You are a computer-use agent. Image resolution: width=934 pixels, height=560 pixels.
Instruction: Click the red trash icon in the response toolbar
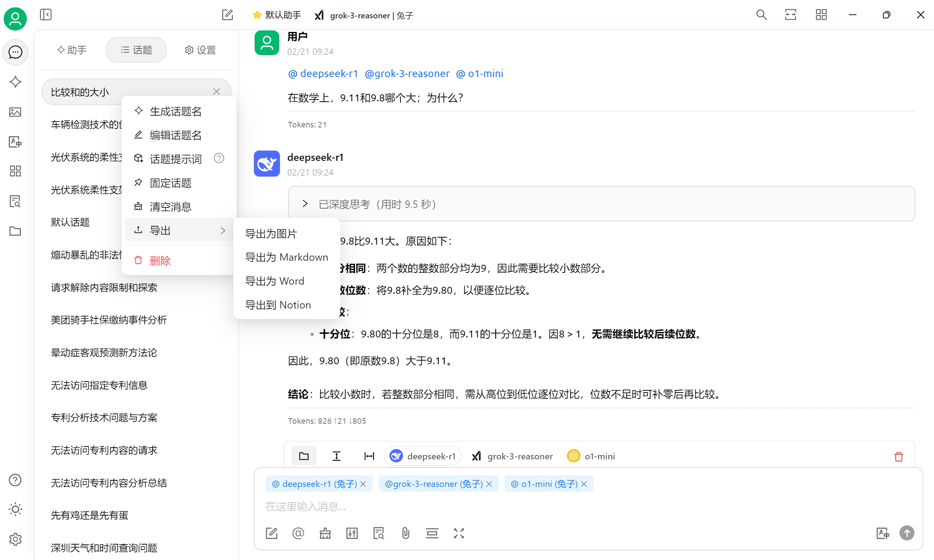[x=898, y=456]
